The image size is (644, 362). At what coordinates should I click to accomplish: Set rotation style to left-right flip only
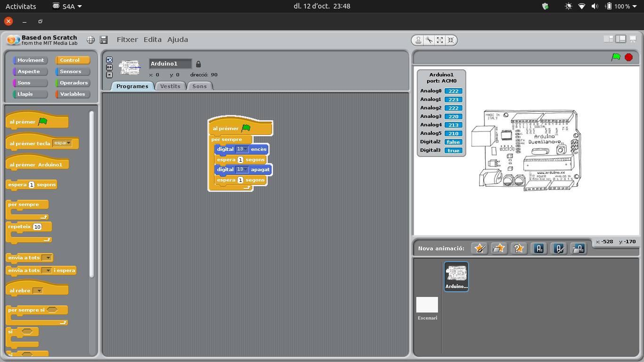pyautogui.click(x=109, y=67)
